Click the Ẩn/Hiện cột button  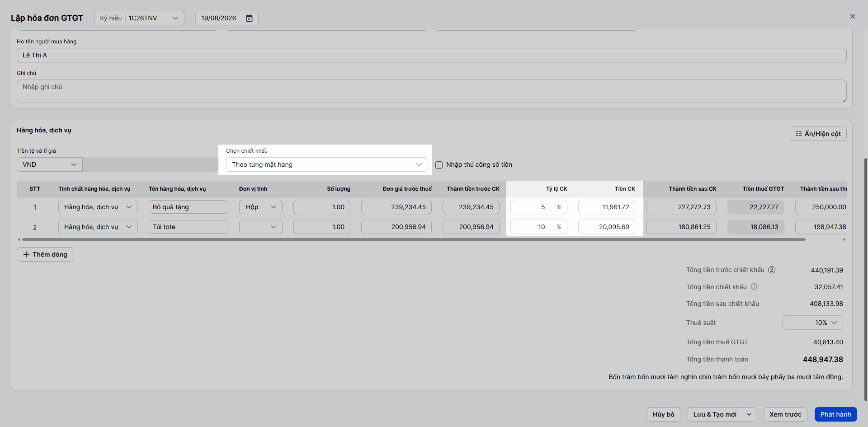[x=818, y=134]
